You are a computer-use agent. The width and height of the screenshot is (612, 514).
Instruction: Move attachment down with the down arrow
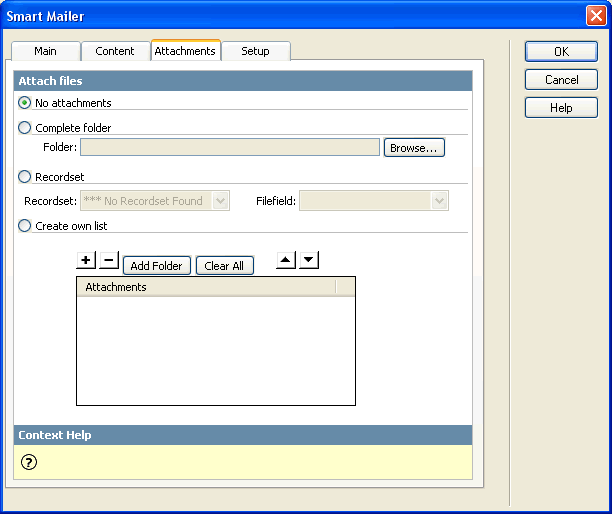click(309, 260)
